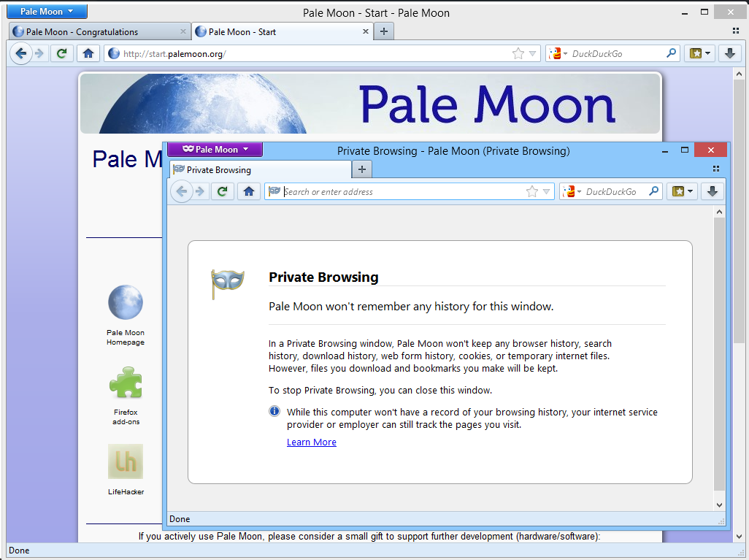Follow the Learn More link
Screen dimensions: 749x560
point(312,442)
